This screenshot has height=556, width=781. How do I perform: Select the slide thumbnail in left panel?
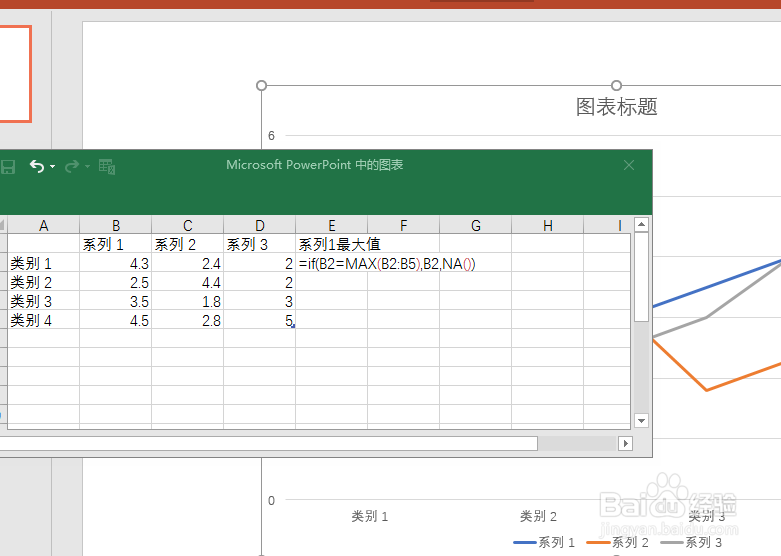[15, 74]
